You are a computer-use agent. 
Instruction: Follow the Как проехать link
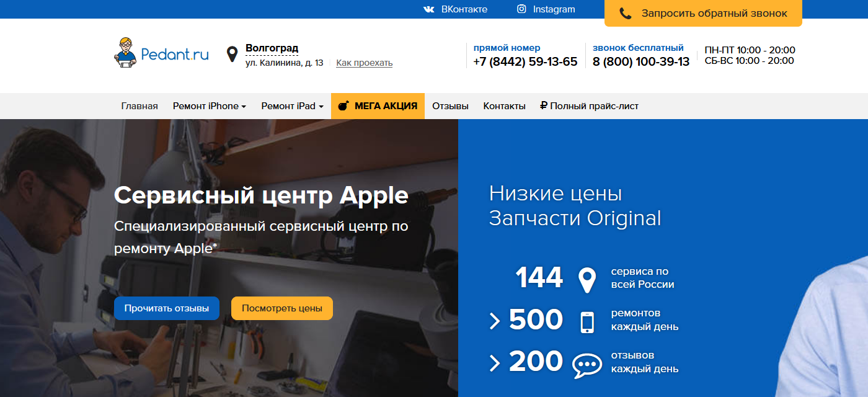click(x=364, y=63)
